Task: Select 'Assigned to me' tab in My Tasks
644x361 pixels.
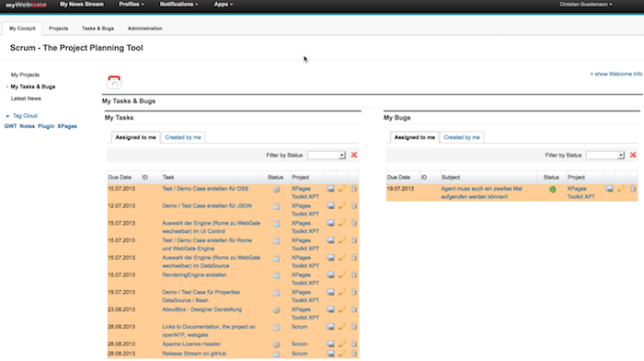Action: (x=135, y=137)
